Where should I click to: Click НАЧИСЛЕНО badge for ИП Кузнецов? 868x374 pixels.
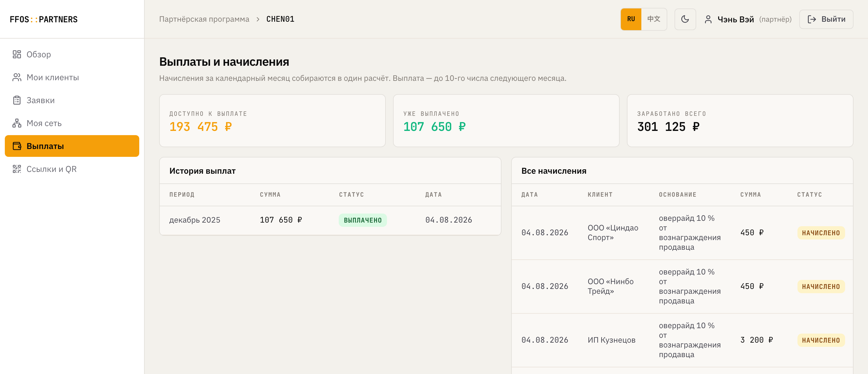click(821, 340)
